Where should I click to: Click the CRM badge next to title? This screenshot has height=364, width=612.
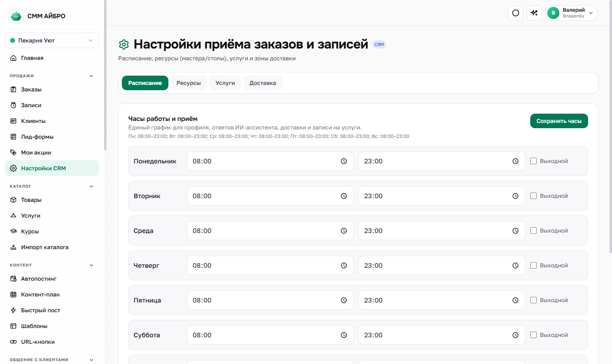pos(379,44)
